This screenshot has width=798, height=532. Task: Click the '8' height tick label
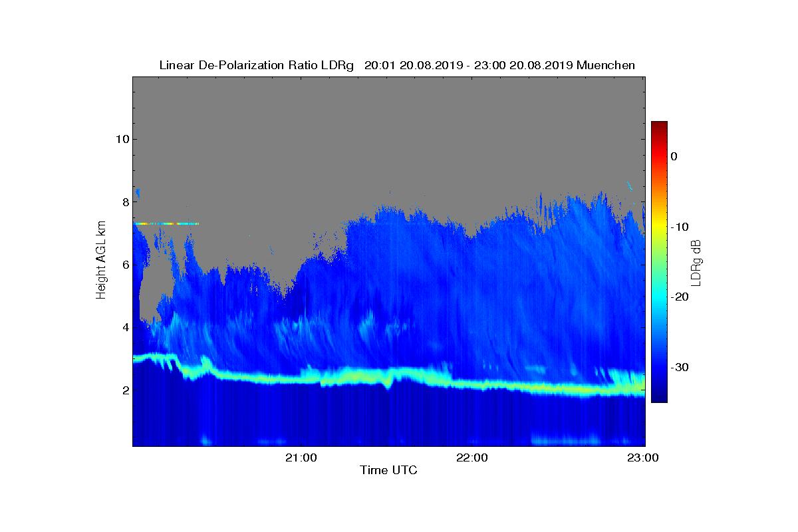point(124,202)
